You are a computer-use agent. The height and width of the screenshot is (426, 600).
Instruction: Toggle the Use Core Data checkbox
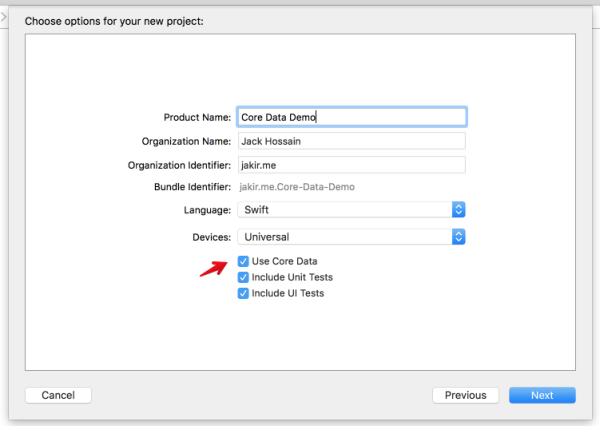[243, 261]
